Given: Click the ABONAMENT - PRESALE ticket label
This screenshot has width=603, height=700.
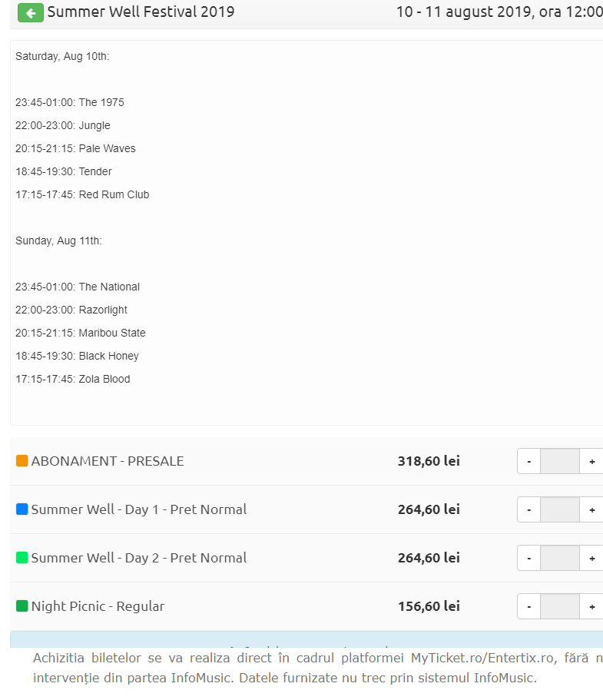Looking at the screenshot, I should click(108, 461).
